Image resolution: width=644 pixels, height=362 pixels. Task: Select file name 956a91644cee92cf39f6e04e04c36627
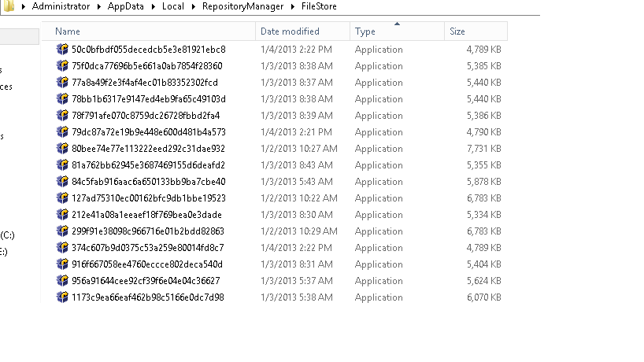146,281
